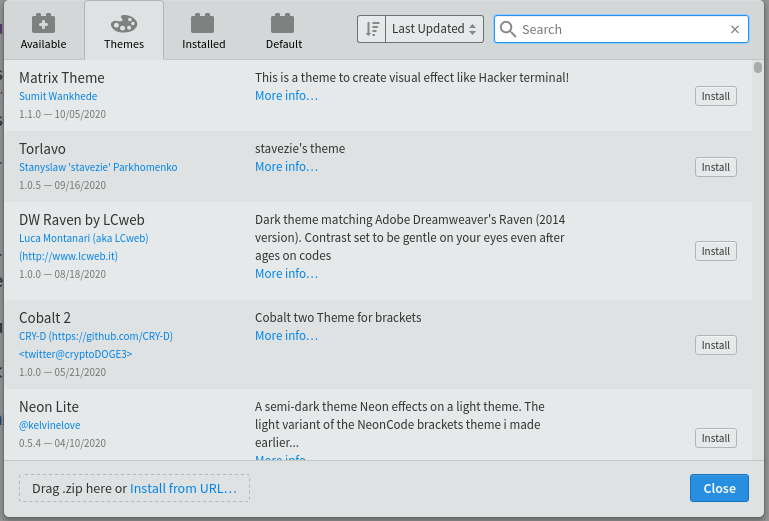Click the Hacker terminal description text
769x521 pixels.
[x=412, y=78]
